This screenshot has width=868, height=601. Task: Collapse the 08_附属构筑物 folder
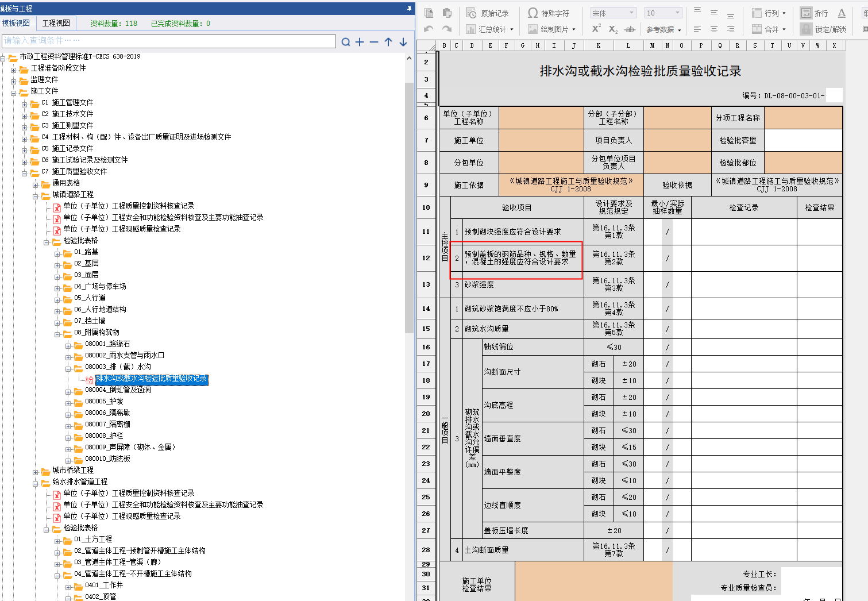(x=57, y=334)
